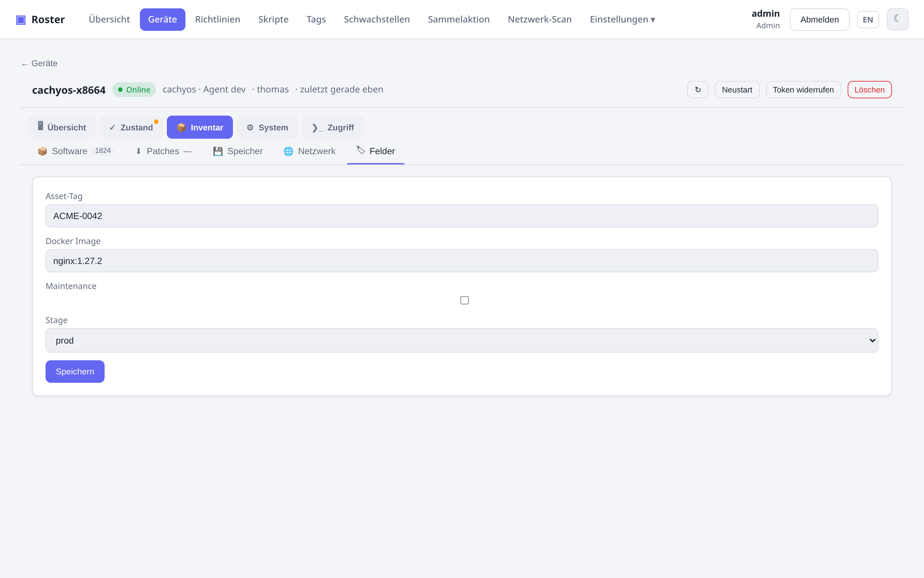Image resolution: width=924 pixels, height=578 pixels.
Task: Open Geräte in top navigation
Action: [163, 20]
